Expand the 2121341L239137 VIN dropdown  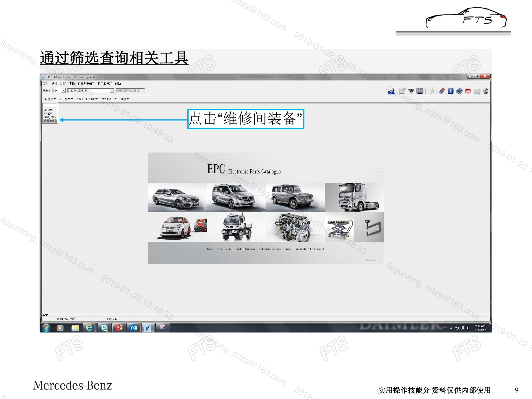(112, 90)
